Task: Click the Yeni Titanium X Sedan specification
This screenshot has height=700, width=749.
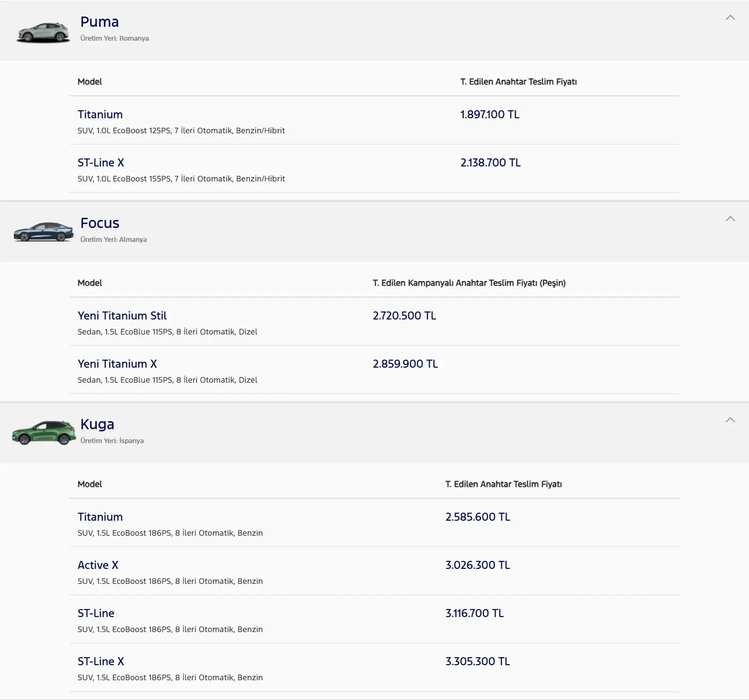Action: pos(167,380)
